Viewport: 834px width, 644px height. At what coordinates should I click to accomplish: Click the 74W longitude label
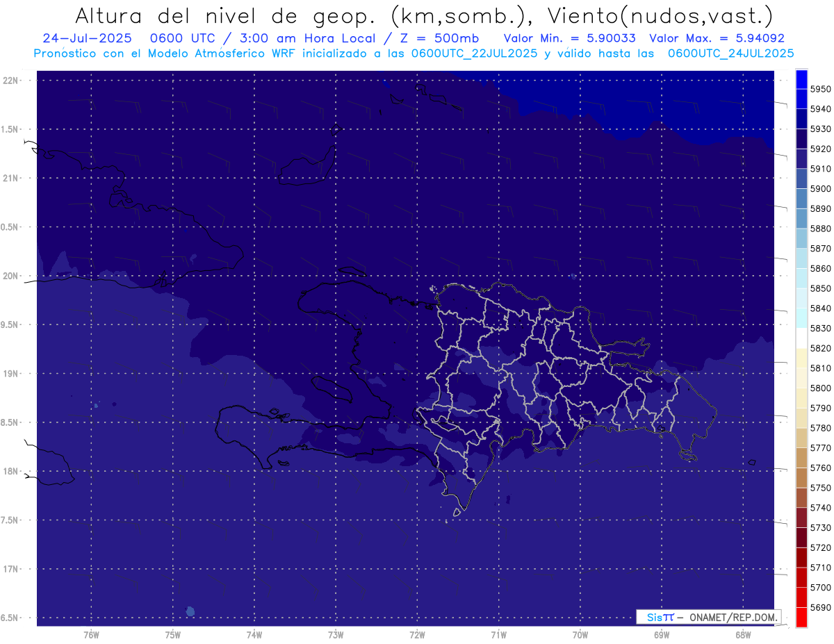pos(254,634)
